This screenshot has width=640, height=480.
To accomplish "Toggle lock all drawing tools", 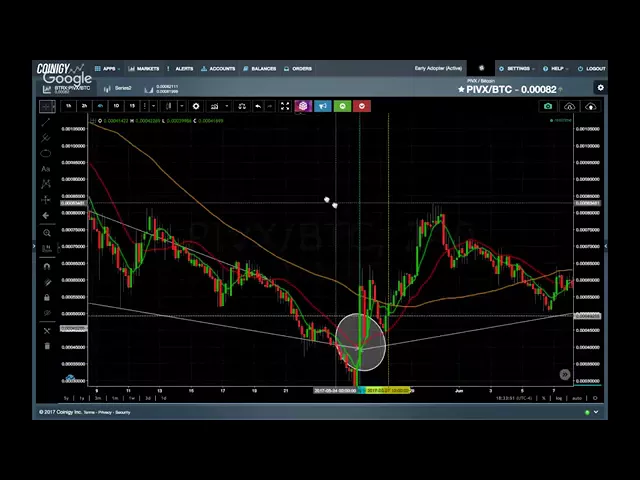I will click(x=47, y=298).
